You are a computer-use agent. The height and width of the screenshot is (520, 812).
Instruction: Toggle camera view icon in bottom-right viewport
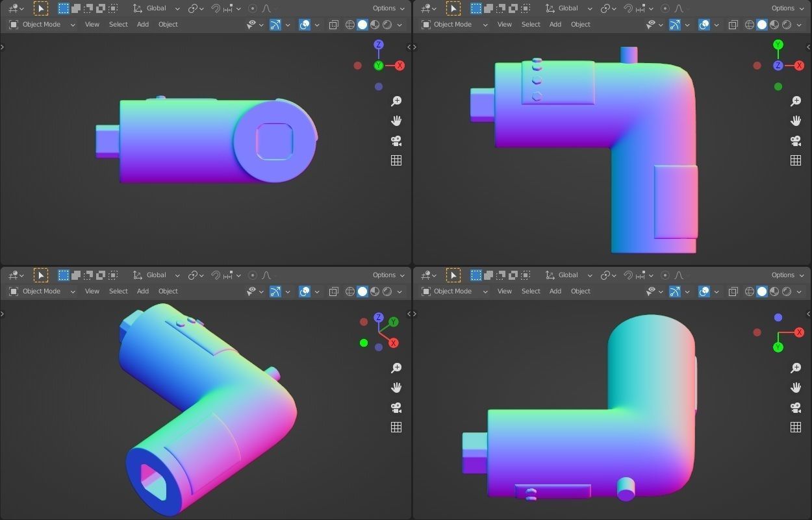coord(796,408)
